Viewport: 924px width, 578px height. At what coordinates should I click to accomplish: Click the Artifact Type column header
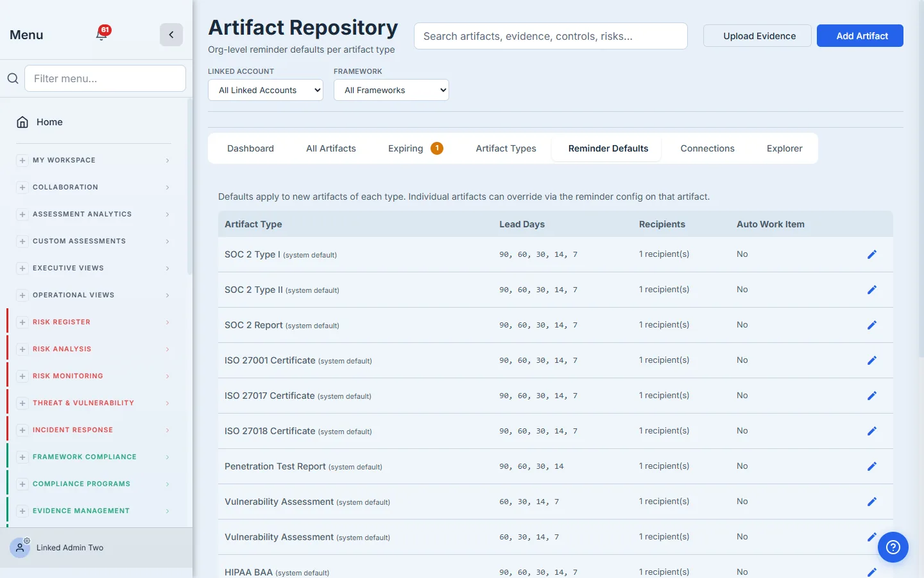[253, 224]
